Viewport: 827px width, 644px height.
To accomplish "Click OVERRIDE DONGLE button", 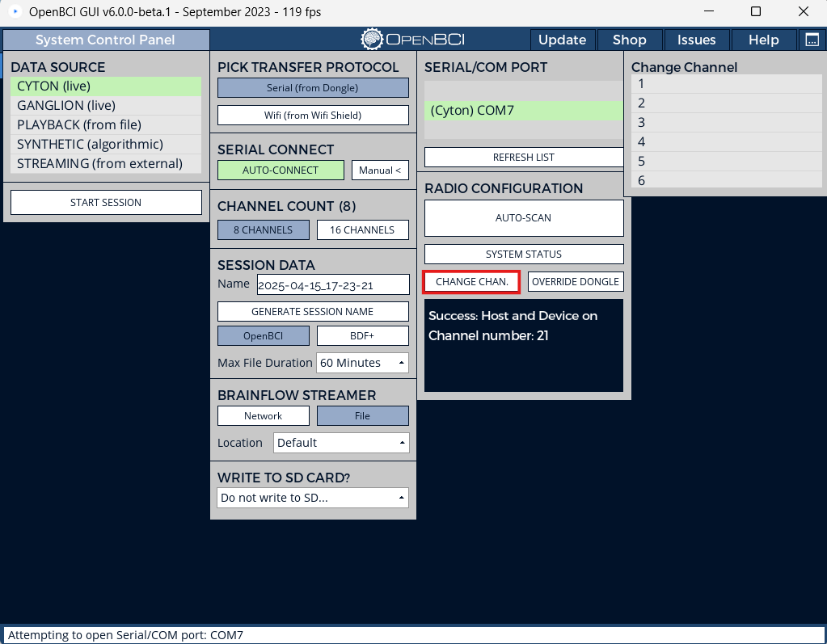I will 576,282.
